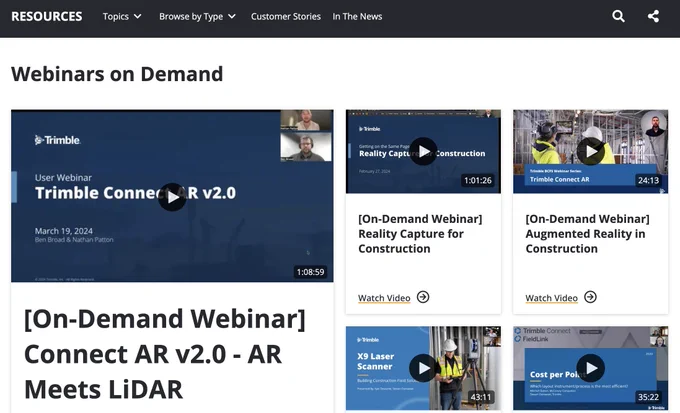Click Watch Video link for Reality Capture

[384, 298]
